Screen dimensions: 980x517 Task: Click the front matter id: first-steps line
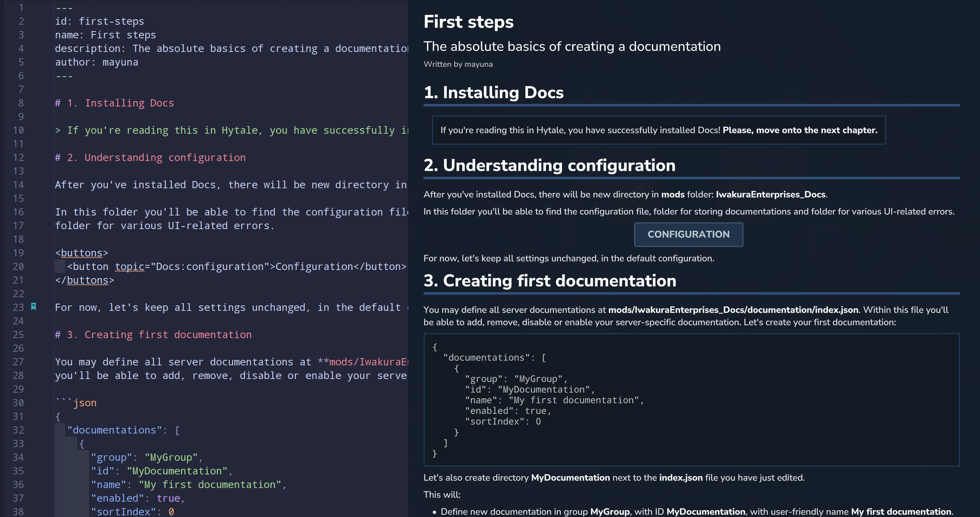pos(99,21)
